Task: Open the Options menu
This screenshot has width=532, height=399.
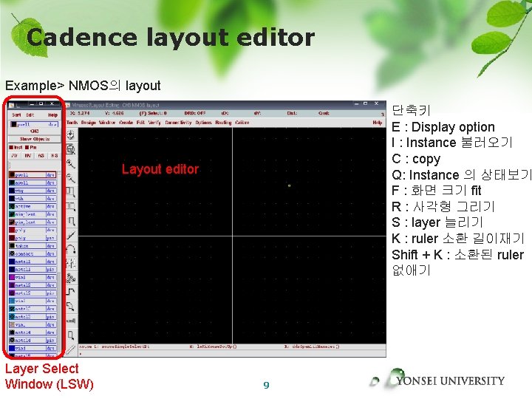Action: click(203, 123)
